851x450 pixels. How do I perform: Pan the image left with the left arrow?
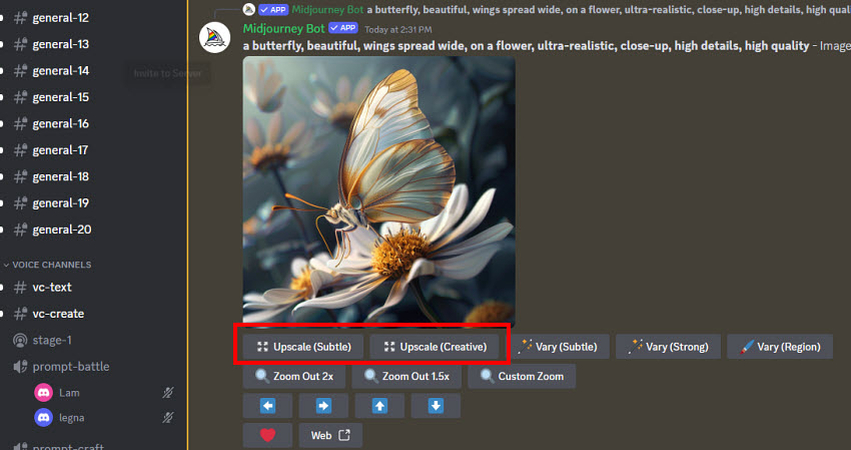[x=268, y=405]
